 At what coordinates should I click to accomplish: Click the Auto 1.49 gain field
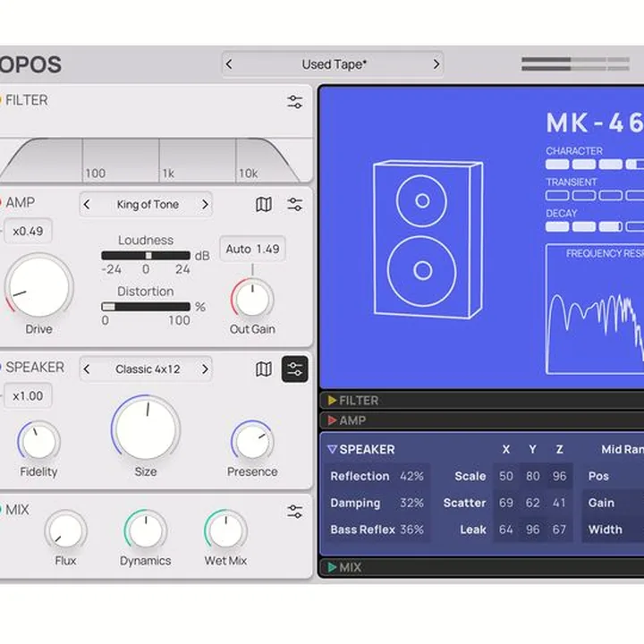(252, 249)
